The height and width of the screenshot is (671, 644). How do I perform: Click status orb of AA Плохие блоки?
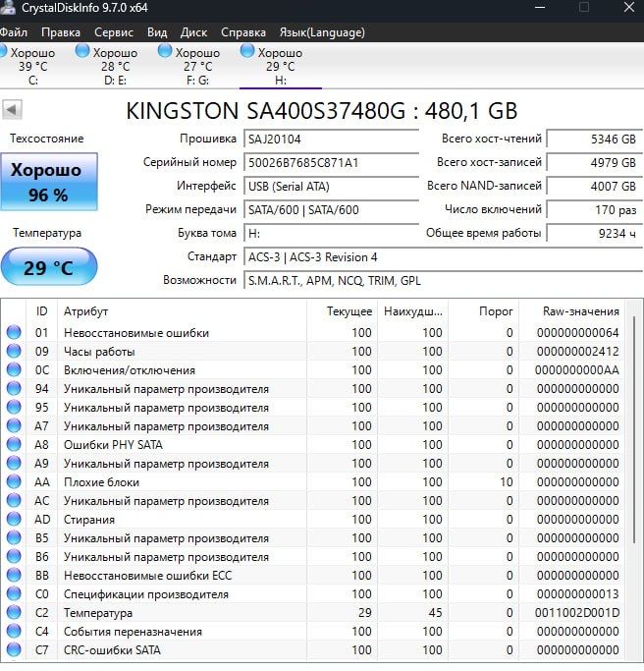click(14, 481)
